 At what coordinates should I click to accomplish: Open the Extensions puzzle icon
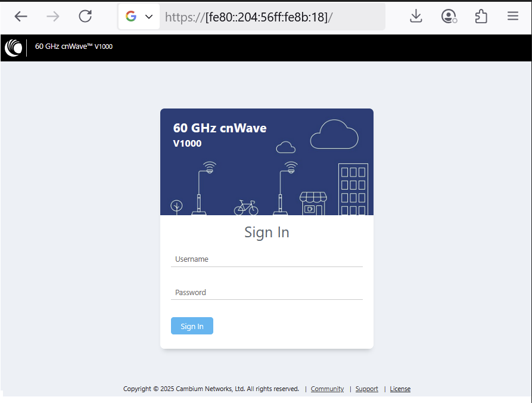point(481,16)
